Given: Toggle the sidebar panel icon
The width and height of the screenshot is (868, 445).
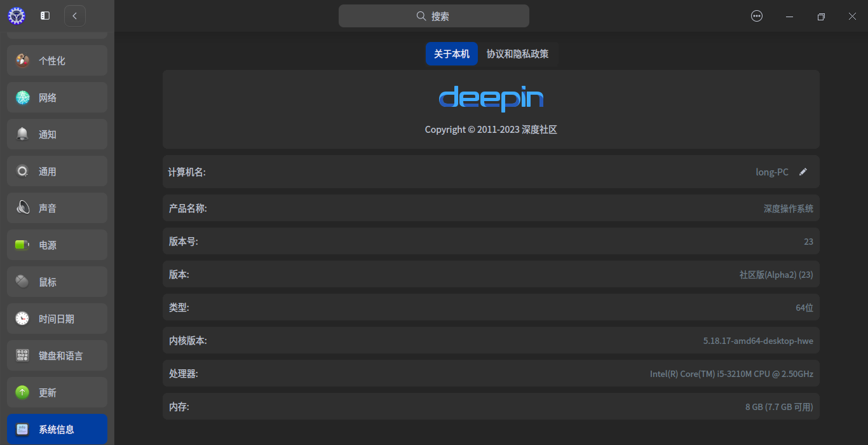Looking at the screenshot, I should [x=45, y=16].
